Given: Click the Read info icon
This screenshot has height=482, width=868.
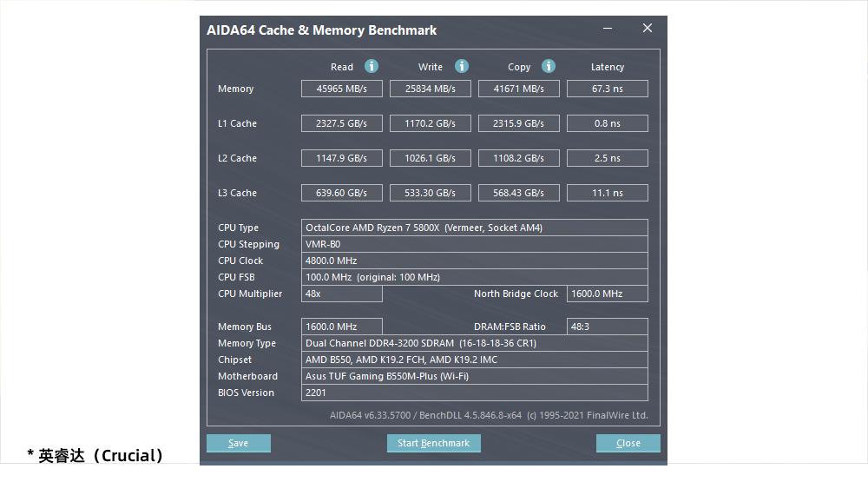Looking at the screenshot, I should (372, 66).
